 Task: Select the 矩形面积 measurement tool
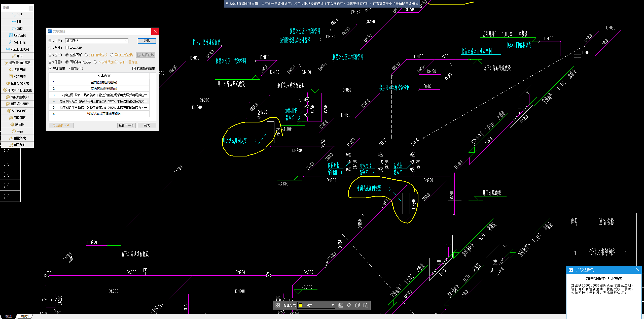click(x=17, y=35)
